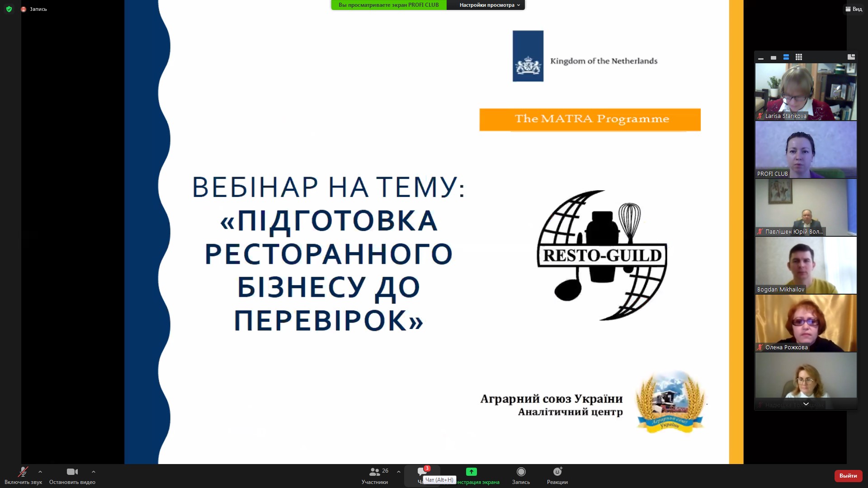
Task: Select Bogdan Mikhailov video thumbnail
Action: pyautogui.click(x=806, y=265)
